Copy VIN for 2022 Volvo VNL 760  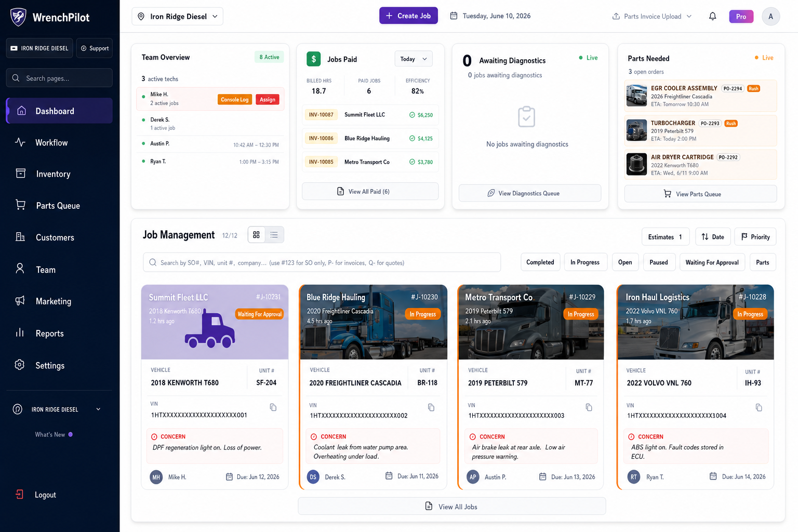(x=759, y=407)
